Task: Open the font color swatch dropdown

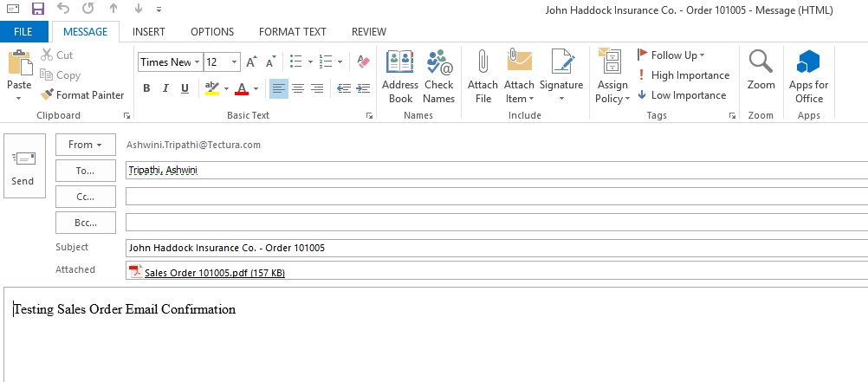Action: pos(254,89)
